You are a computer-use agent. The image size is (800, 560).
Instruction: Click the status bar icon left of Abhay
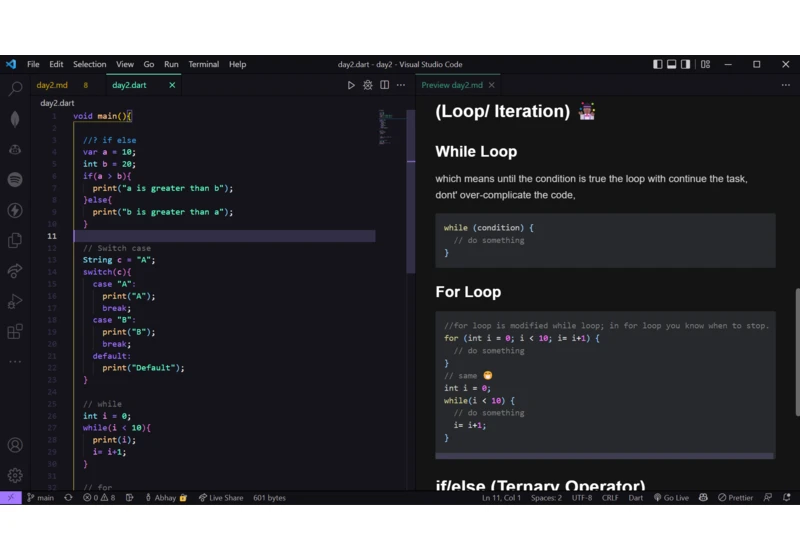coord(130,498)
